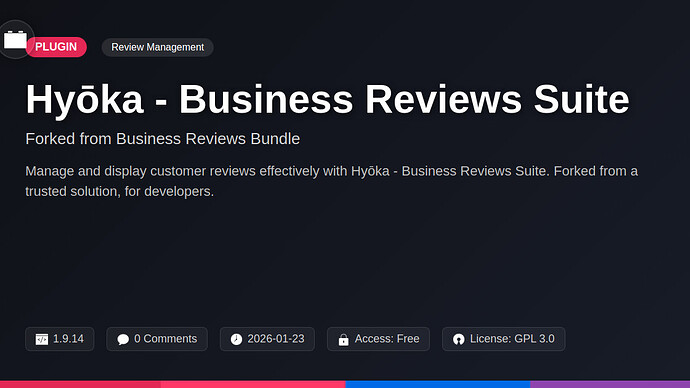Click 'Forked from Business Reviews Bundle' subtitle
The height and width of the screenshot is (388, 690).
click(163, 139)
